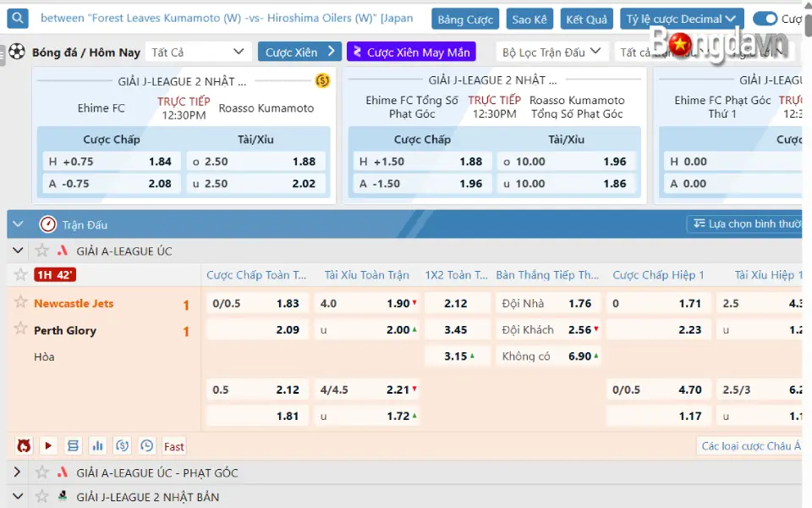This screenshot has height=508, width=812.
Task: Click the lineup stacked-bars icon
Action: tap(73, 445)
